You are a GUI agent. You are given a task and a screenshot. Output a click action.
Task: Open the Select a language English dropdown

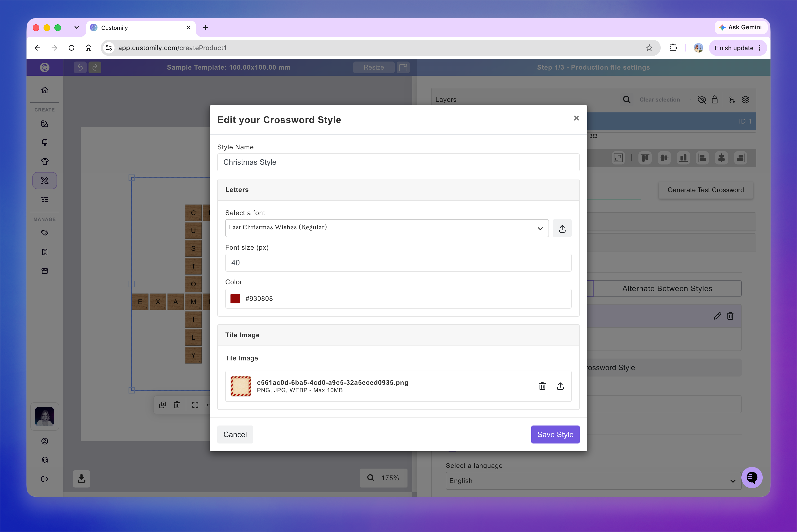(593, 481)
